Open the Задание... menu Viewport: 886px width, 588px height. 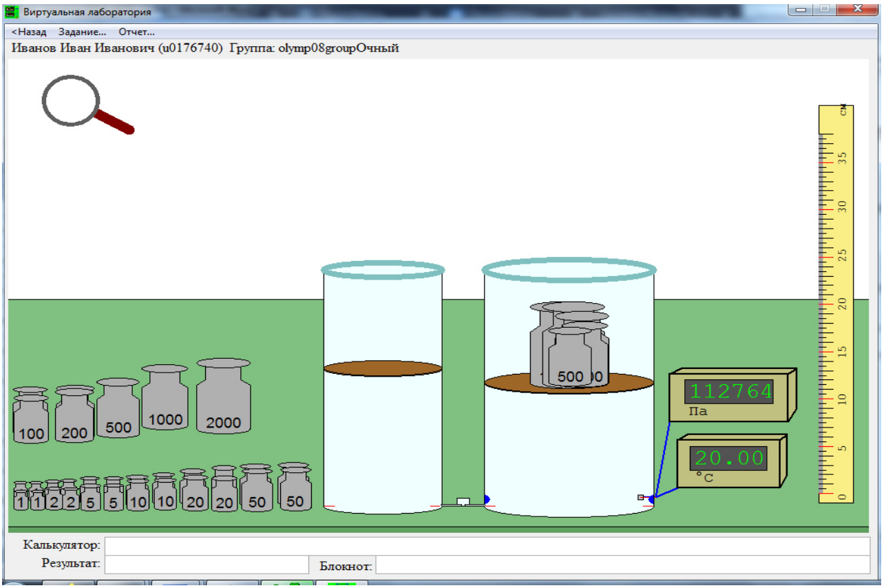pos(82,32)
